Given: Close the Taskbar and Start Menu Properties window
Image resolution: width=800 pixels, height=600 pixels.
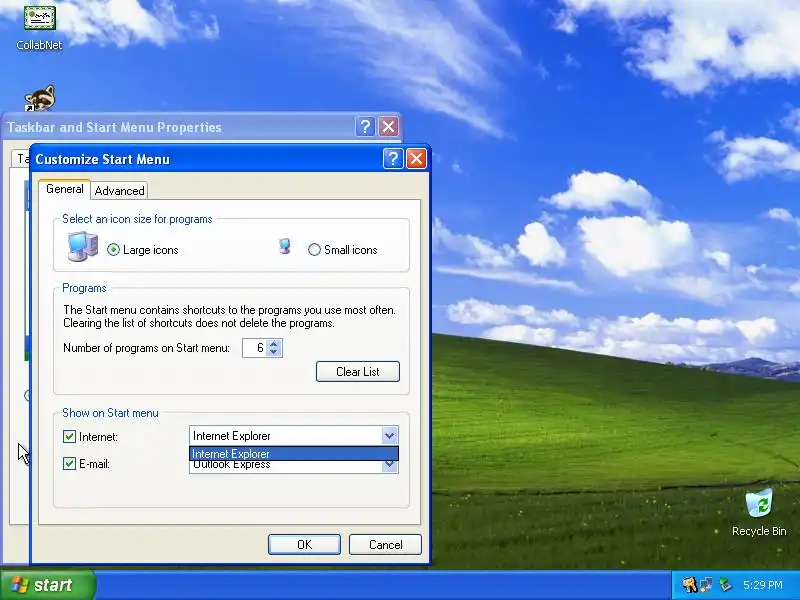Looking at the screenshot, I should coord(389,127).
